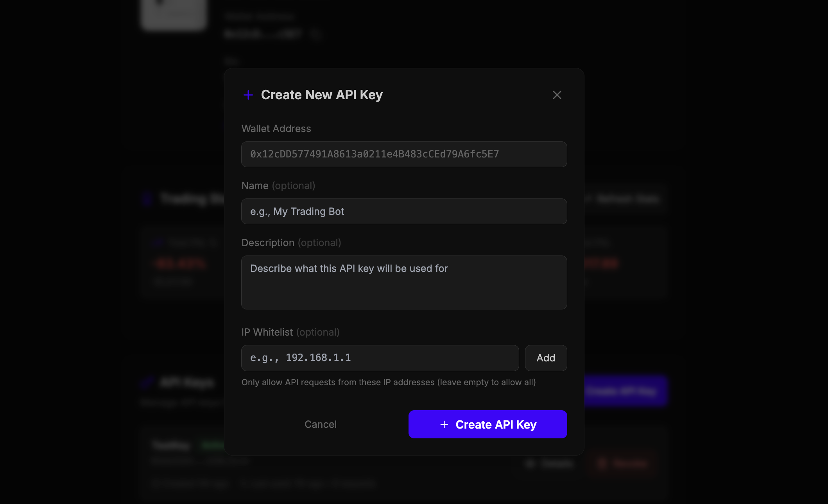This screenshot has width=828, height=504.
Task: Click into the Description text area
Action: pyautogui.click(x=404, y=282)
